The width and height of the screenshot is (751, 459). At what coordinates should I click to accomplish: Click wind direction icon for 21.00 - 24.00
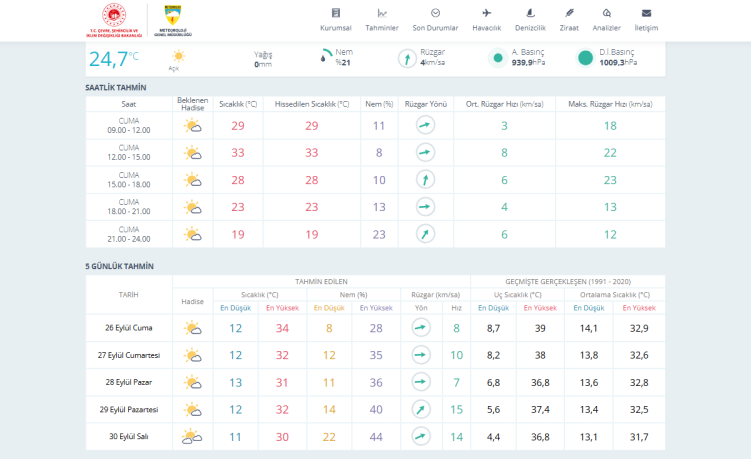click(425, 234)
